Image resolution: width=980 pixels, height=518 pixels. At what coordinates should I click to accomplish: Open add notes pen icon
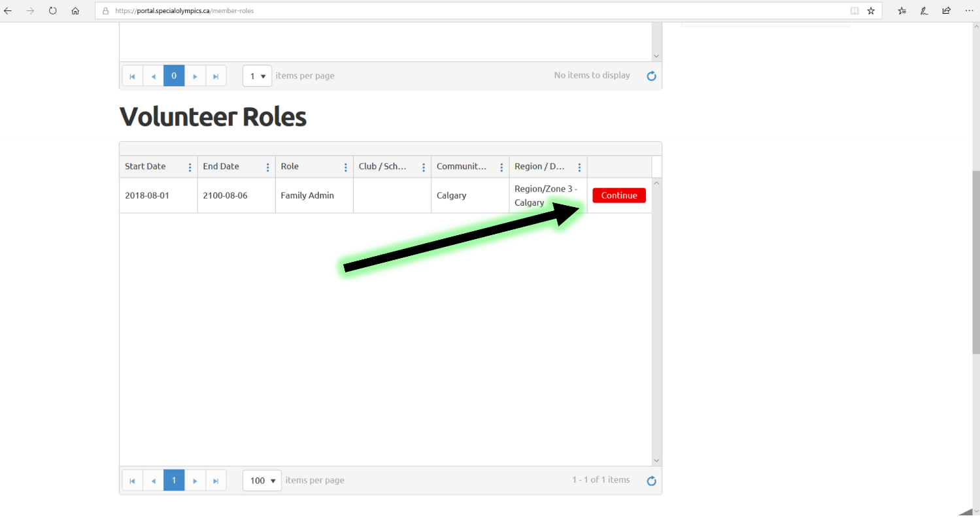coord(924,10)
